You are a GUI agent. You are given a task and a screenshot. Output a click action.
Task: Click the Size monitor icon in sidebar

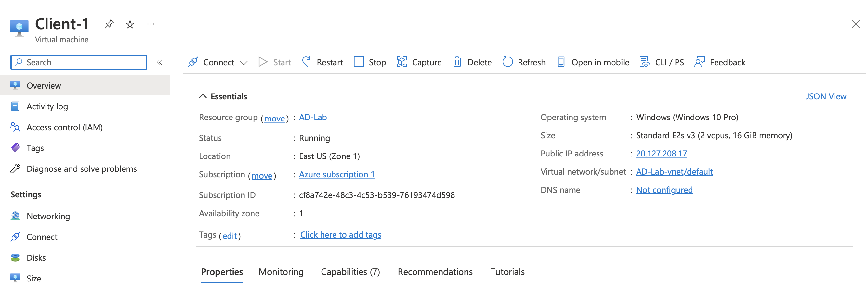15,278
